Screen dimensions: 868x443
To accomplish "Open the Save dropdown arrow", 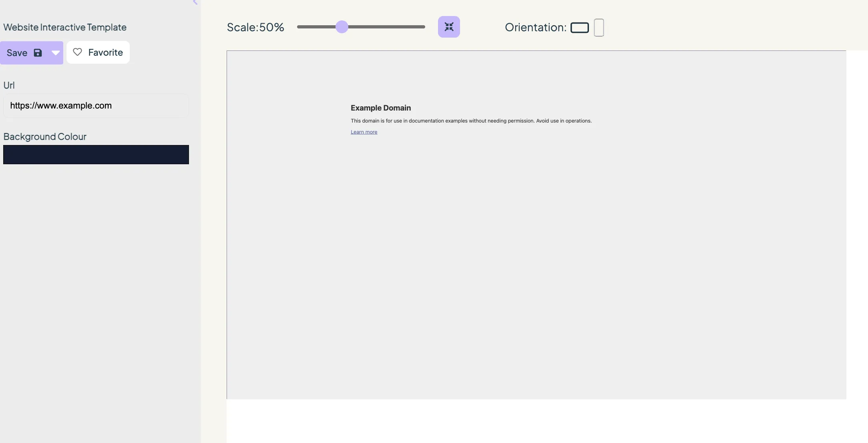I will pos(56,52).
